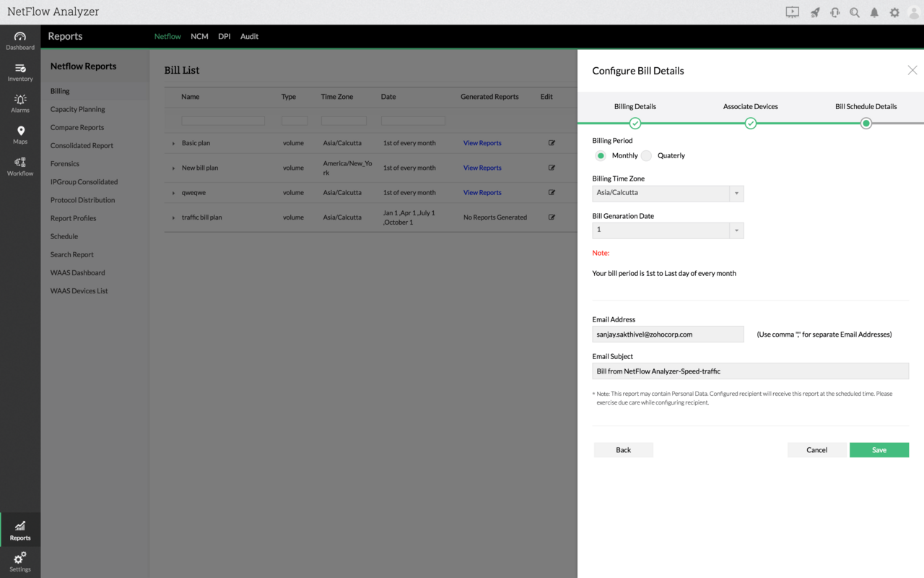Select the Monthly billing period
Image resolution: width=924 pixels, height=578 pixels.
click(x=601, y=155)
